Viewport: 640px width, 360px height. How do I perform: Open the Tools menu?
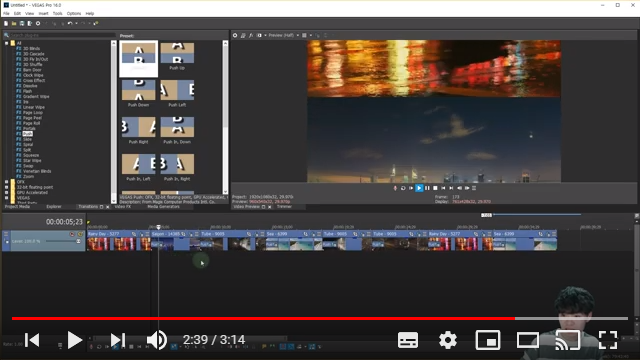(58, 13)
